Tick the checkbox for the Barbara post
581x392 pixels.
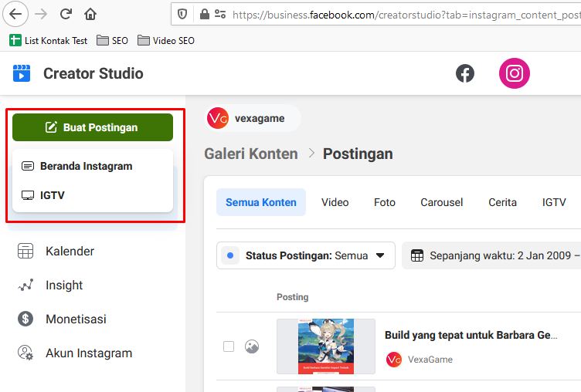click(x=229, y=346)
